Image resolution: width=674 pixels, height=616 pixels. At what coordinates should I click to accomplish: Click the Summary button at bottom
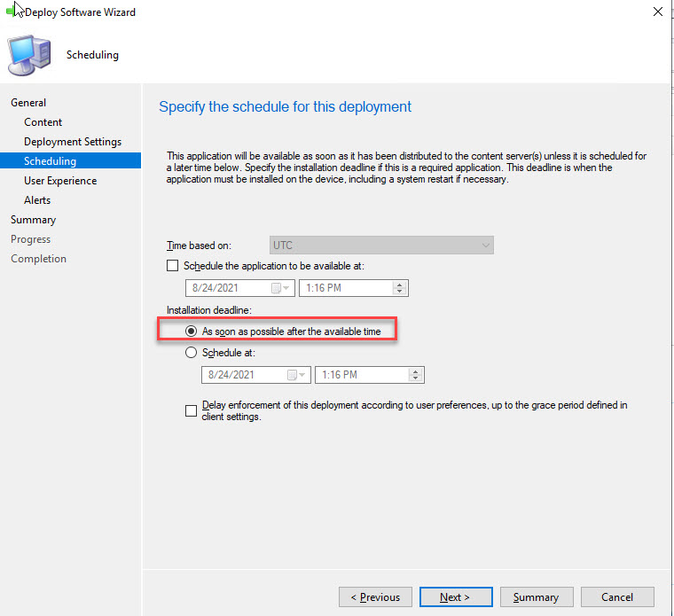536,597
